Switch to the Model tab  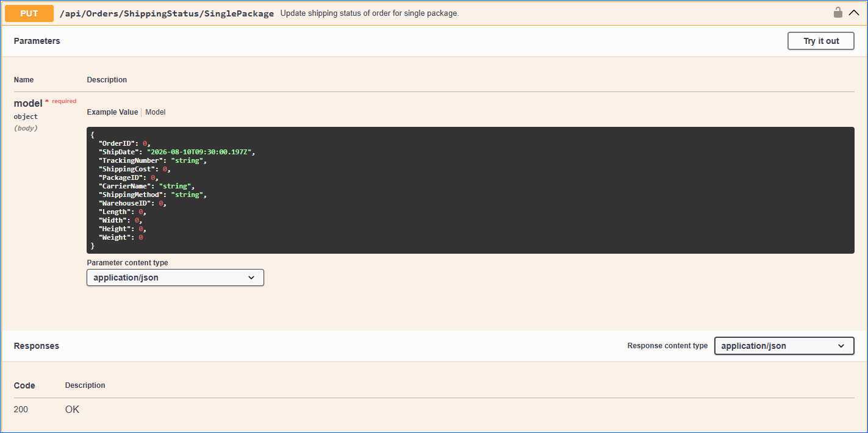pyautogui.click(x=156, y=112)
